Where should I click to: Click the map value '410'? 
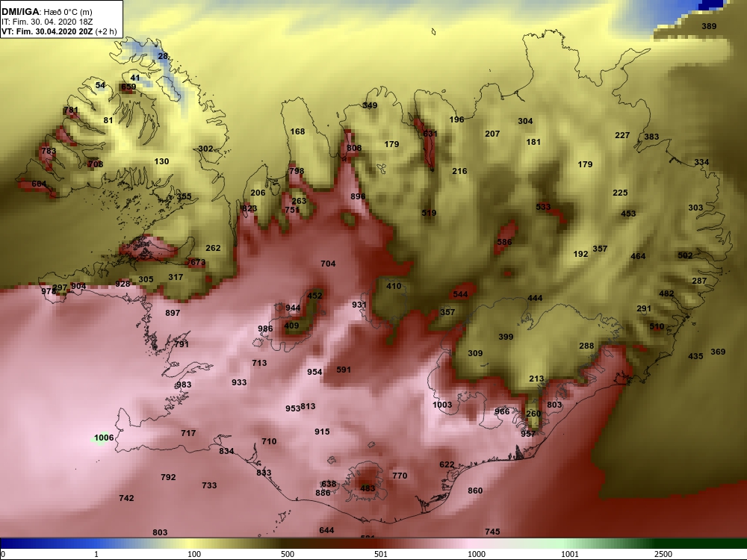[x=394, y=286]
